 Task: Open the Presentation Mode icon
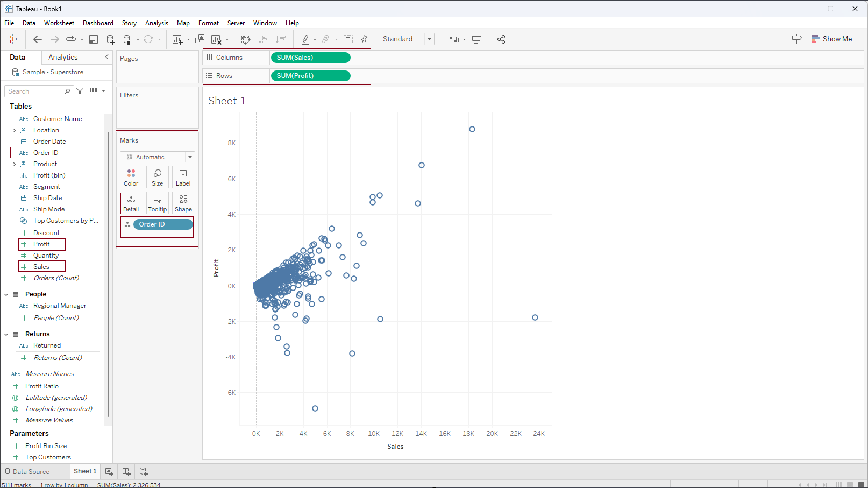click(476, 39)
